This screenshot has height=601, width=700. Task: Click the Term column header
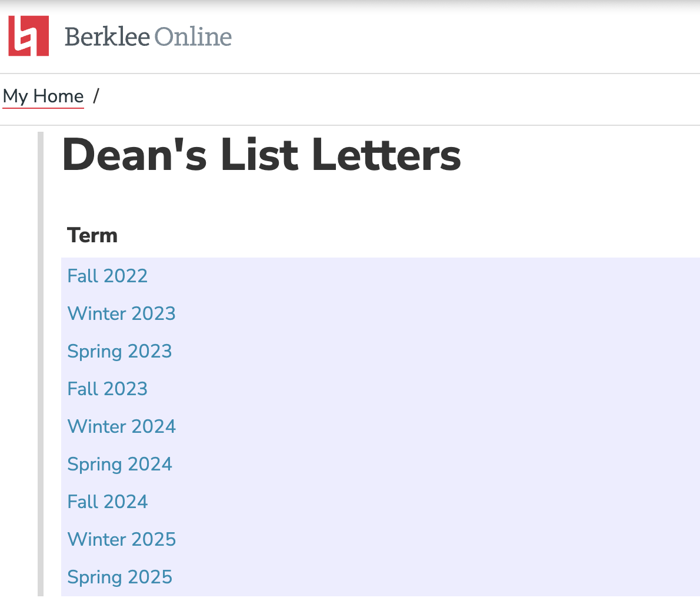click(x=92, y=235)
